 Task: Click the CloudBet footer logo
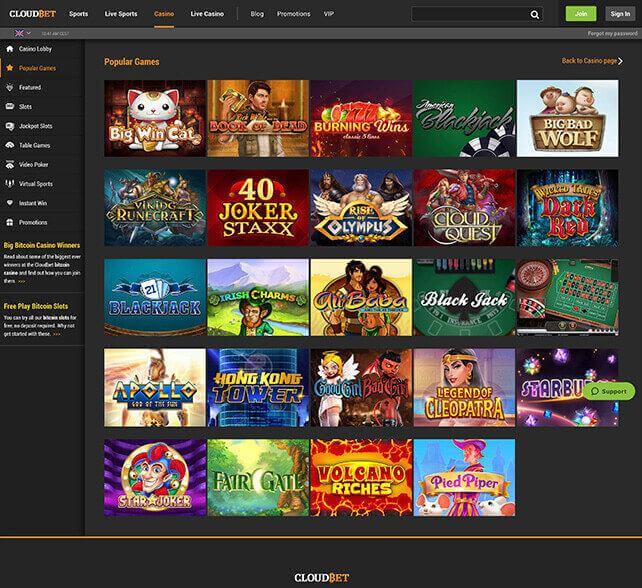point(321,578)
